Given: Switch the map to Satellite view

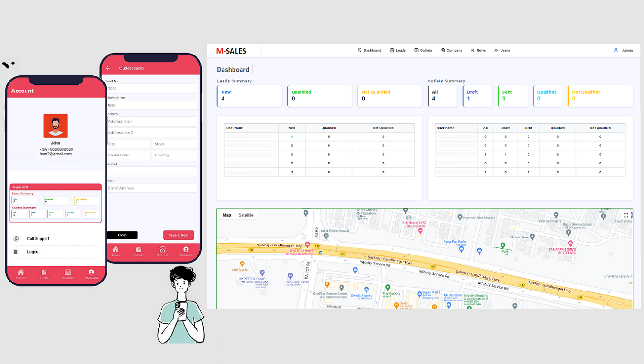Looking at the screenshot, I should point(246,215).
